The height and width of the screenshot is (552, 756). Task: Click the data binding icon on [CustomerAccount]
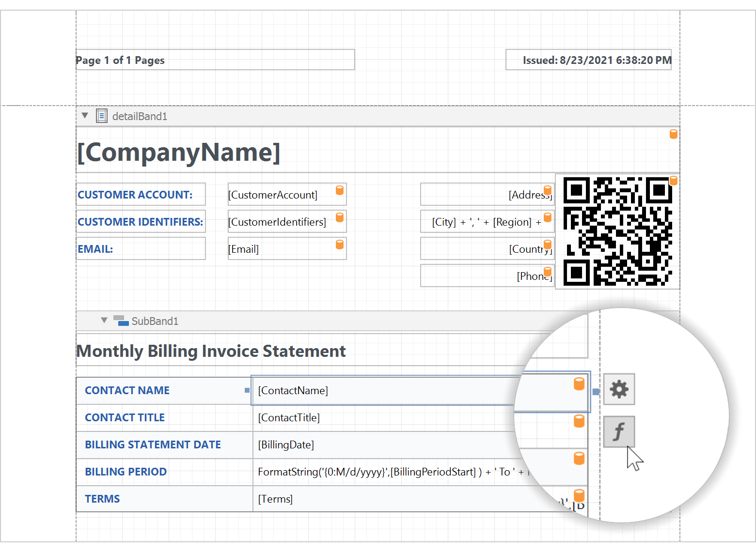[x=339, y=190]
